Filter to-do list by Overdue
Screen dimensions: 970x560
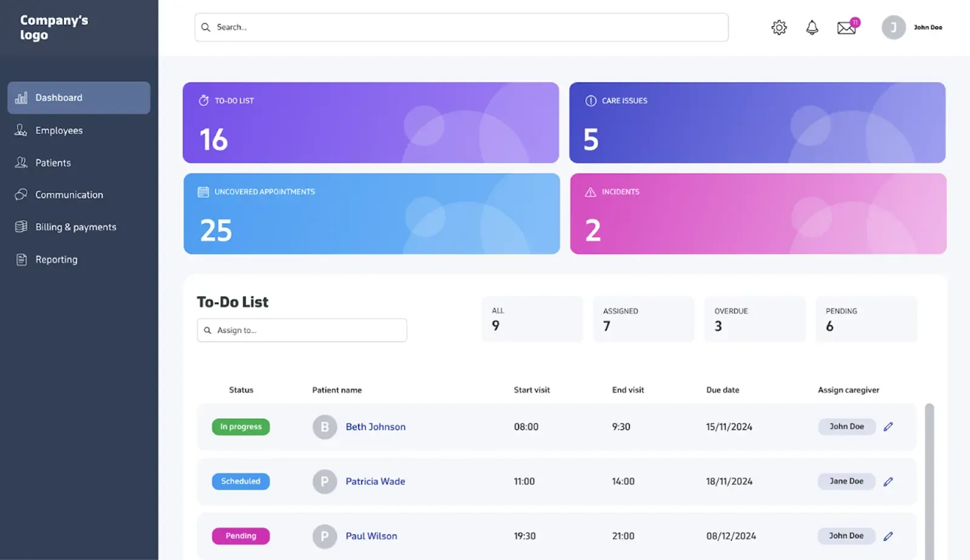coord(754,319)
